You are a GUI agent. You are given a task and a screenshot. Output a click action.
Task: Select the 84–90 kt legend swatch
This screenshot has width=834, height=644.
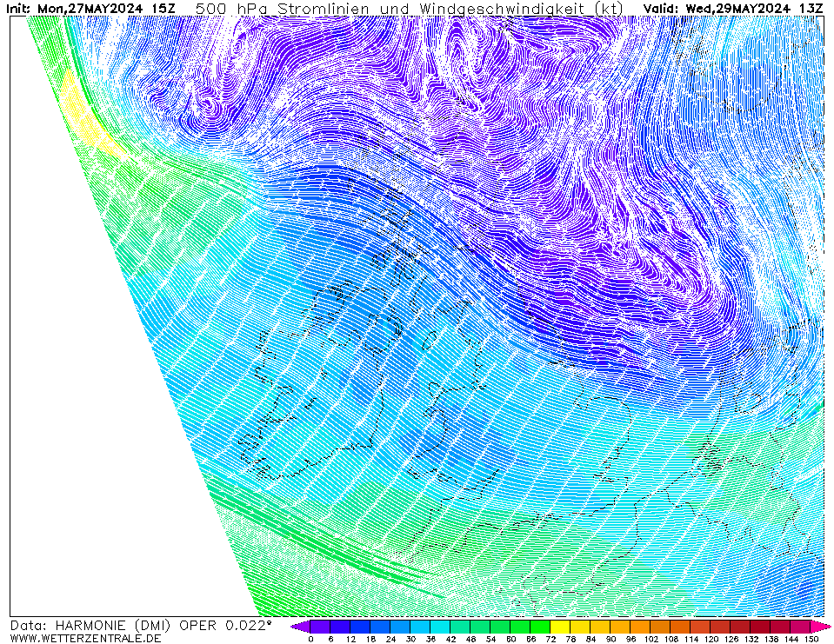[x=601, y=627]
